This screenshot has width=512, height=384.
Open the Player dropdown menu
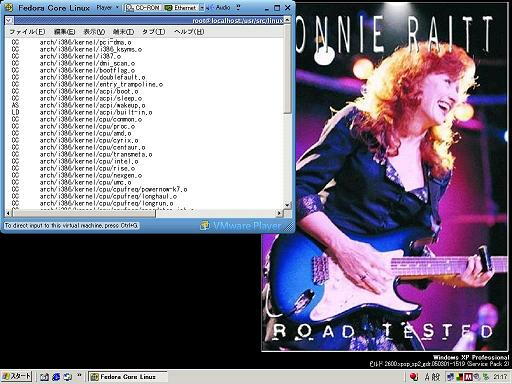(x=107, y=7)
